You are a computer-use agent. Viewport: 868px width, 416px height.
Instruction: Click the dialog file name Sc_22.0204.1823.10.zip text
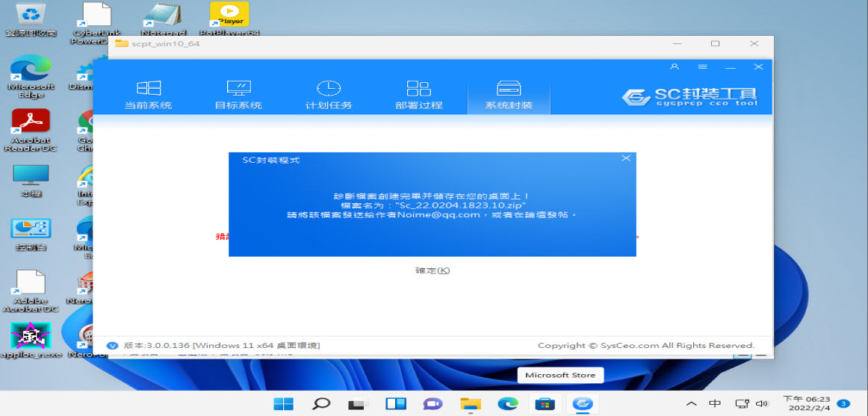(x=461, y=205)
